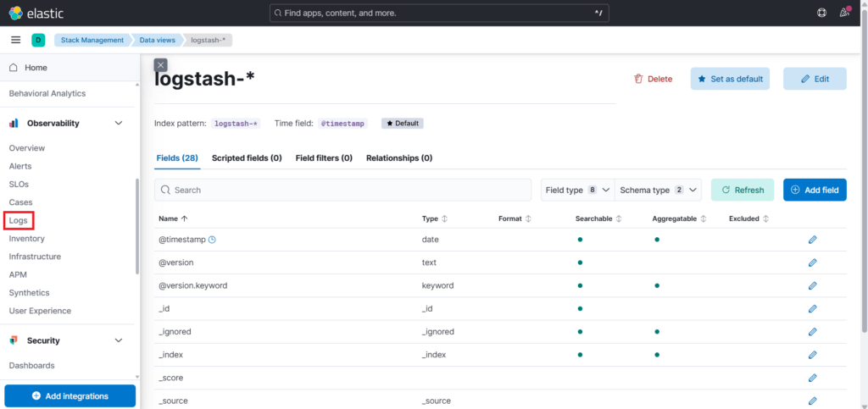Image resolution: width=868 pixels, height=409 pixels.
Task: Open the D space avatar
Action: [38, 40]
